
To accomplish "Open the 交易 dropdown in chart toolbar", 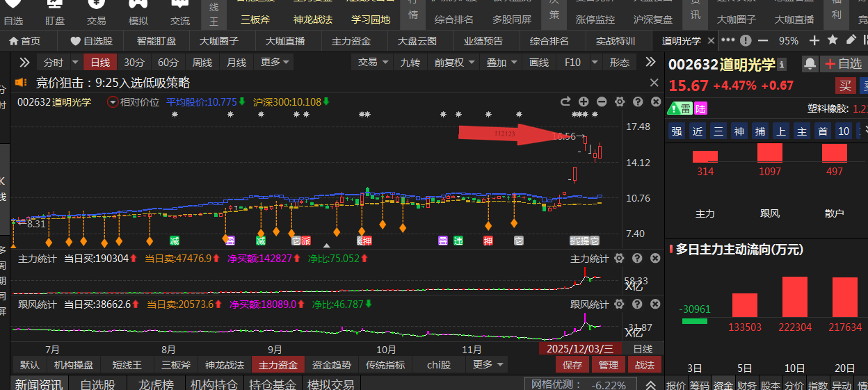I will pos(373,63).
